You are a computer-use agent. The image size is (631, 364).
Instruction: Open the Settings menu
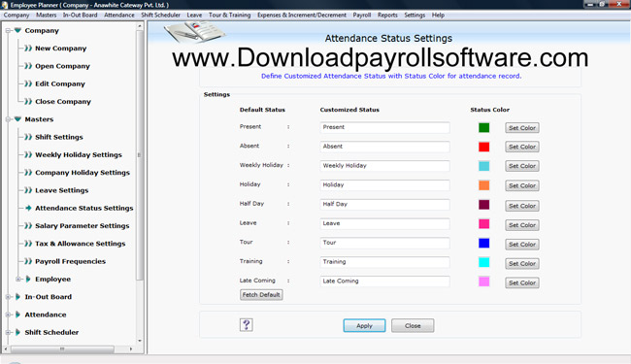click(415, 15)
